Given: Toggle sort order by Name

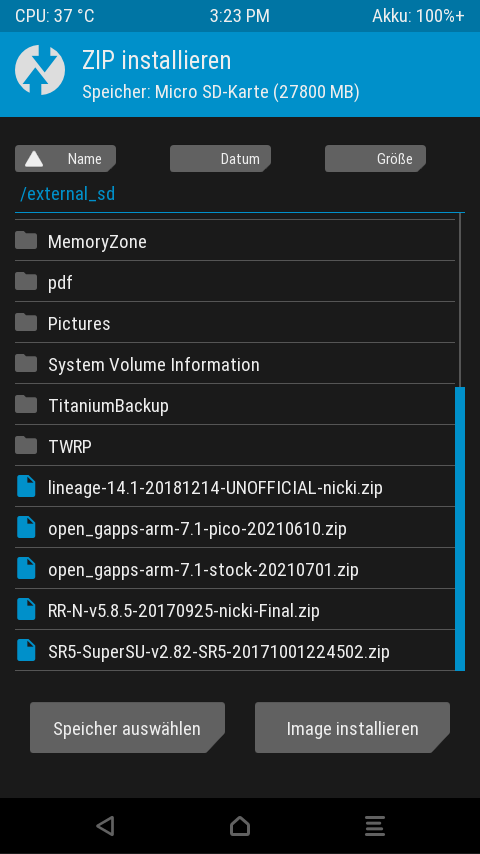Looking at the screenshot, I should tap(65, 158).
